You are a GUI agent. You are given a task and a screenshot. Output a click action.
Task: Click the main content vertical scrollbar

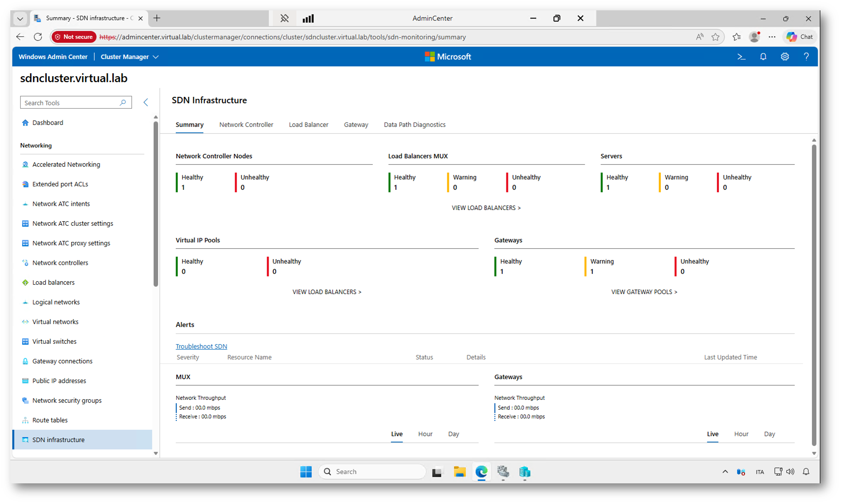pos(813,295)
